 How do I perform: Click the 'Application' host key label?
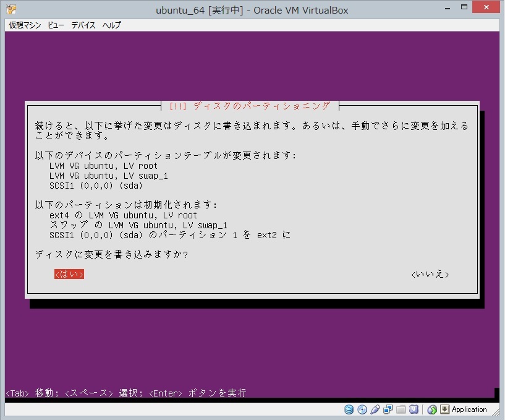(469, 409)
